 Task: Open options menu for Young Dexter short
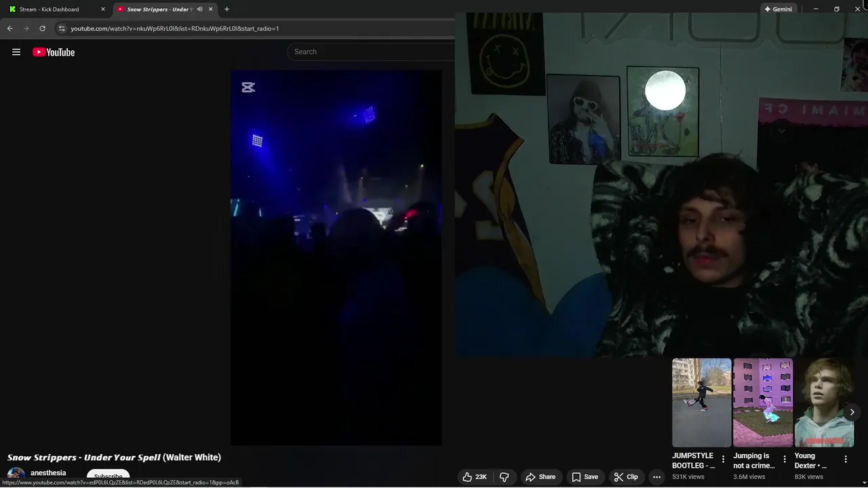[x=846, y=460]
